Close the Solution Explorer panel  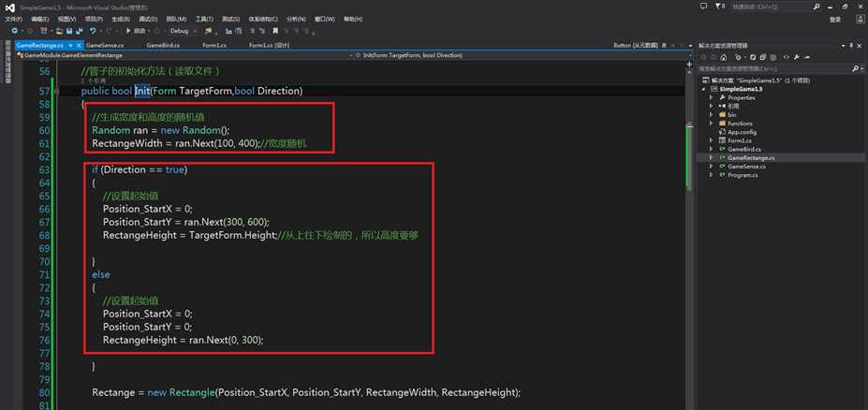point(860,45)
